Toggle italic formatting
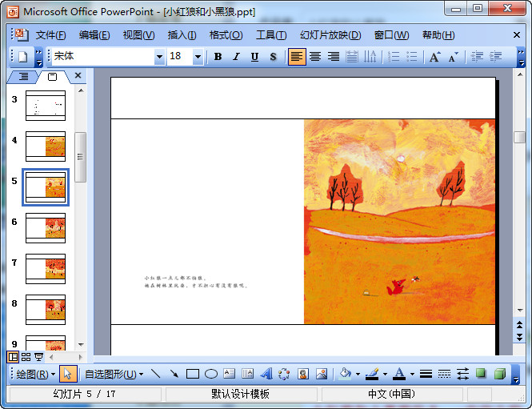532x409 pixels. 236,57
